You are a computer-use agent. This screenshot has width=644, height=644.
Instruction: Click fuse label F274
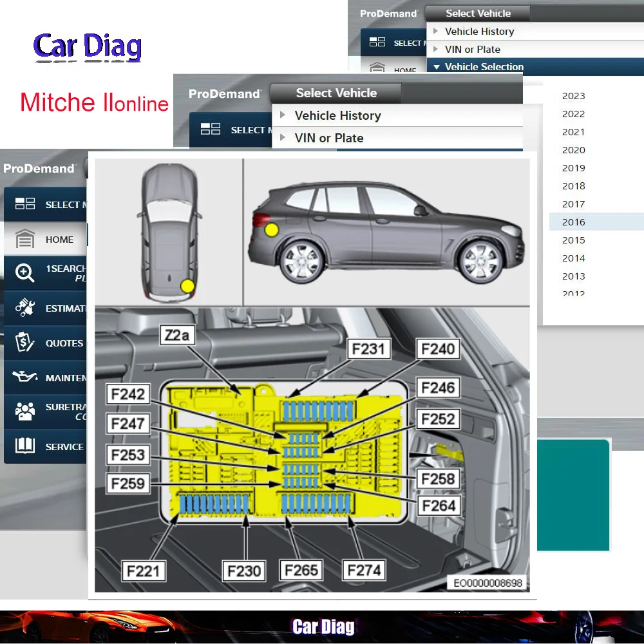coord(364,570)
